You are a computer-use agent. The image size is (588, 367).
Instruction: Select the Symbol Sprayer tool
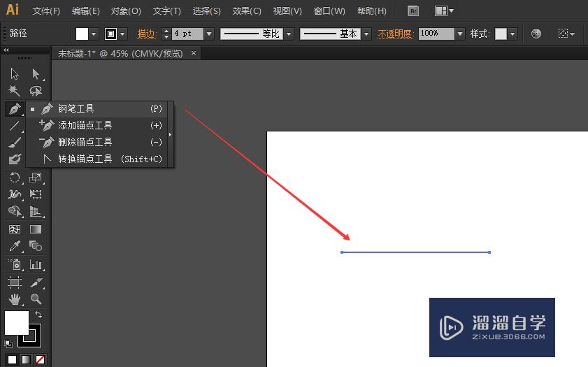15,264
